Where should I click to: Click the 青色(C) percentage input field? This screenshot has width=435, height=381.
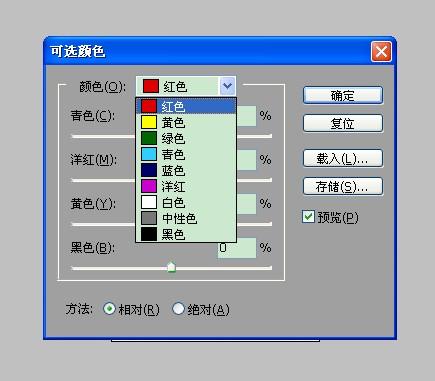pos(246,116)
